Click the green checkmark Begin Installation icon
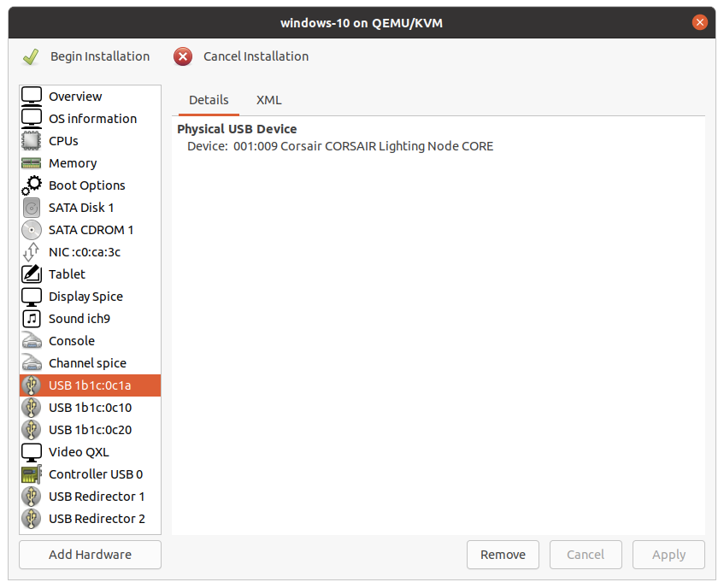 click(x=31, y=56)
